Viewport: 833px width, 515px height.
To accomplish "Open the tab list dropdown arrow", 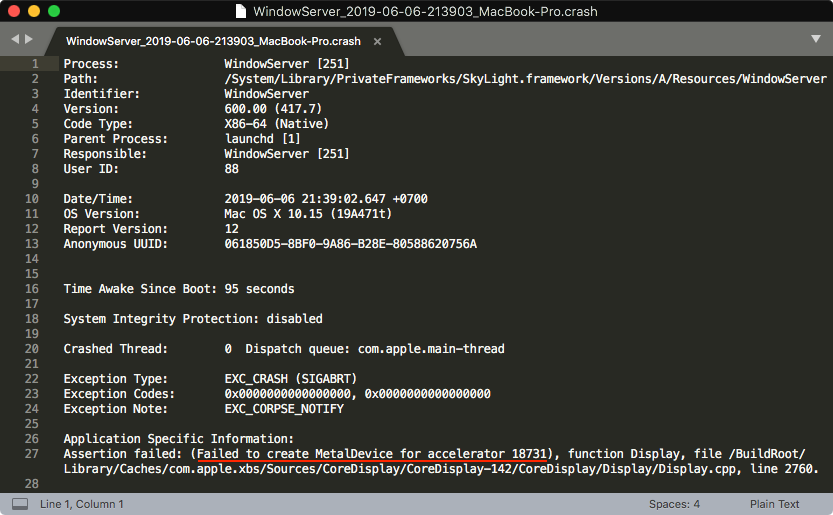I will tap(816, 39).
